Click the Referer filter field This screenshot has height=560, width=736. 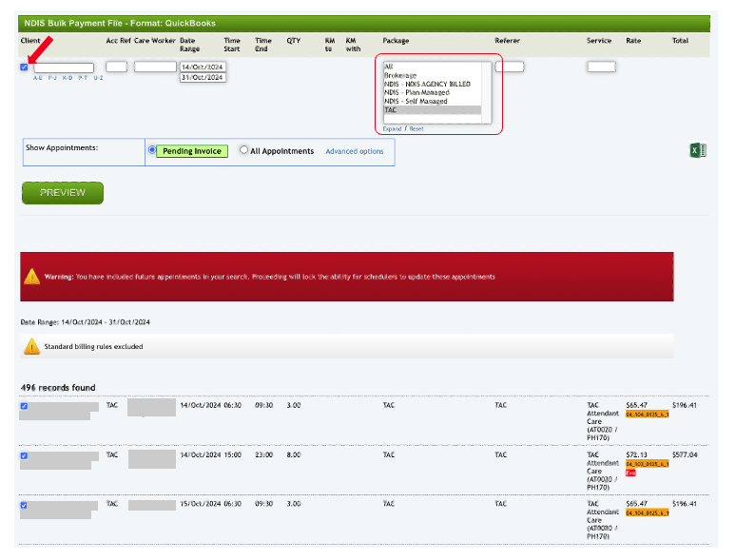click(x=510, y=67)
